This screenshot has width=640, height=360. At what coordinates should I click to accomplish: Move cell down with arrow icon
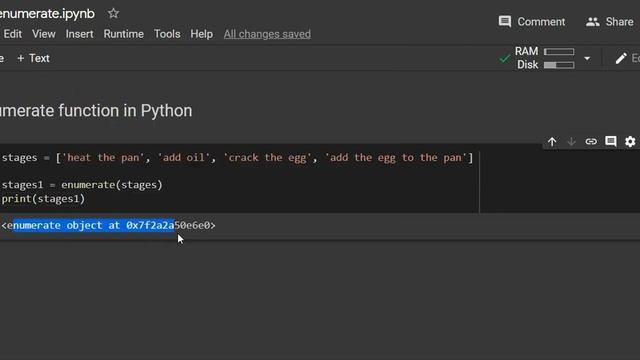coord(571,142)
